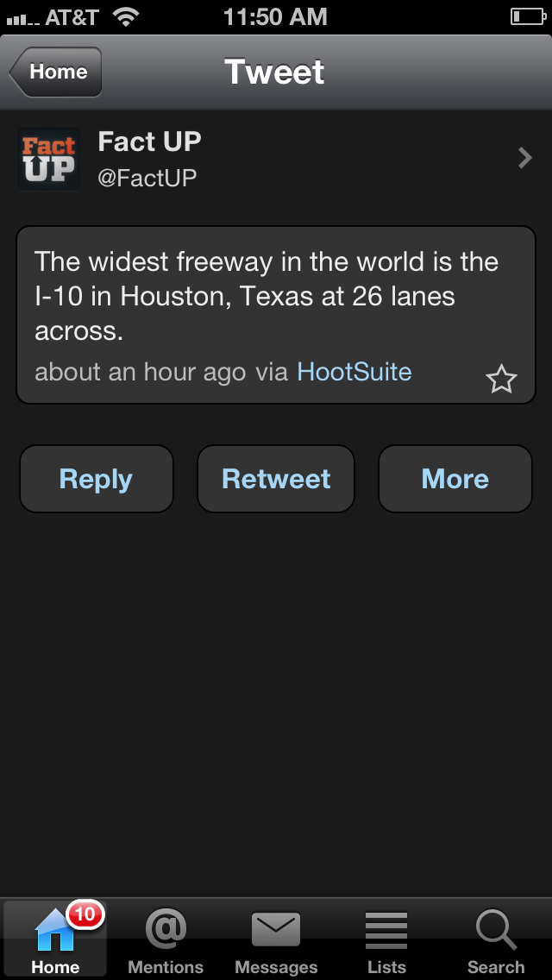Tap the Home back button
The height and width of the screenshot is (980, 552).
point(56,72)
